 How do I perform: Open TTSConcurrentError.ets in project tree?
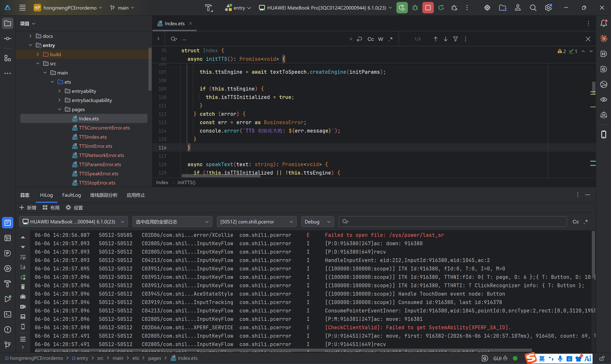104,128
